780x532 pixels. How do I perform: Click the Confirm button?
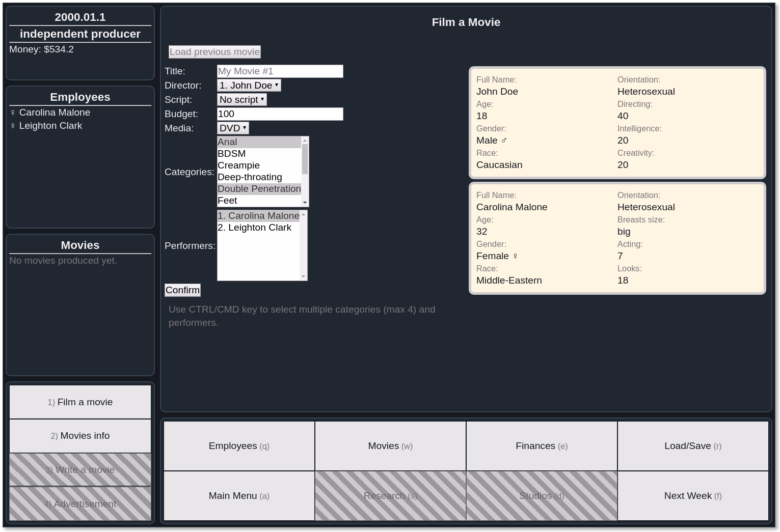point(182,290)
